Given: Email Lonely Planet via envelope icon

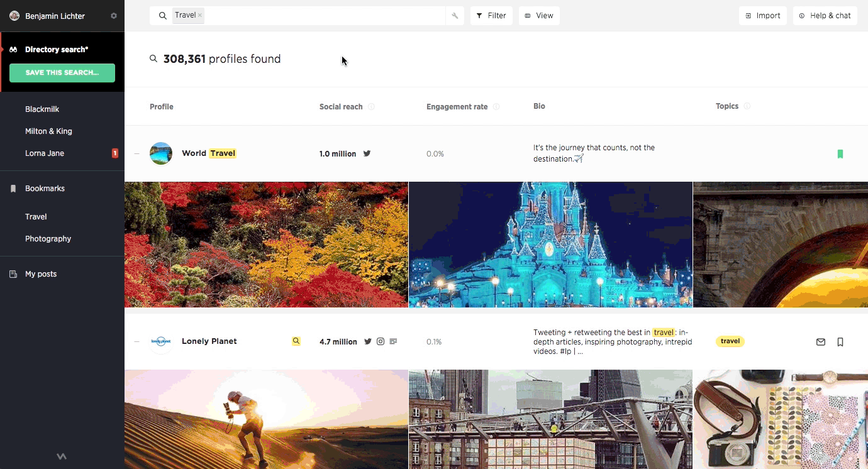Looking at the screenshot, I should pos(821,342).
